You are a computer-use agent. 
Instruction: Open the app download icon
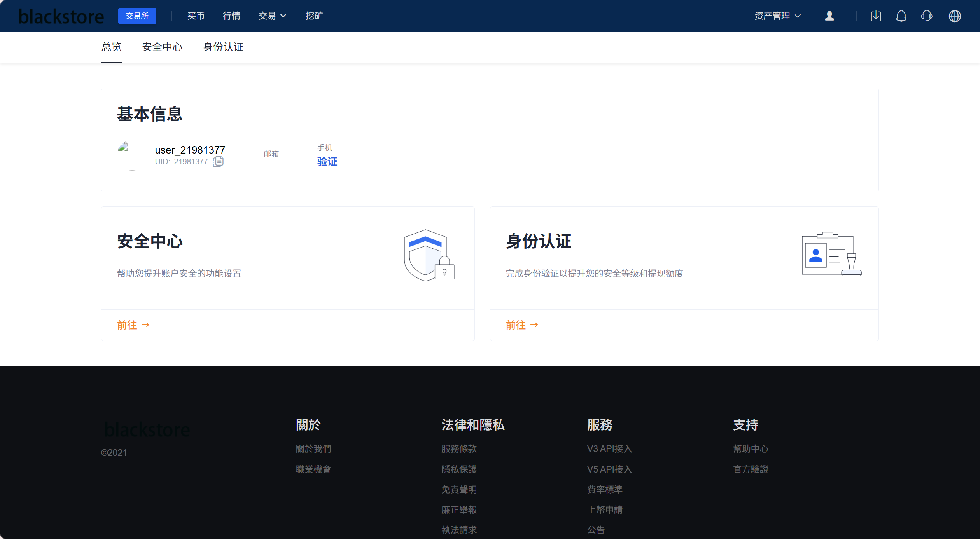point(875,16)
